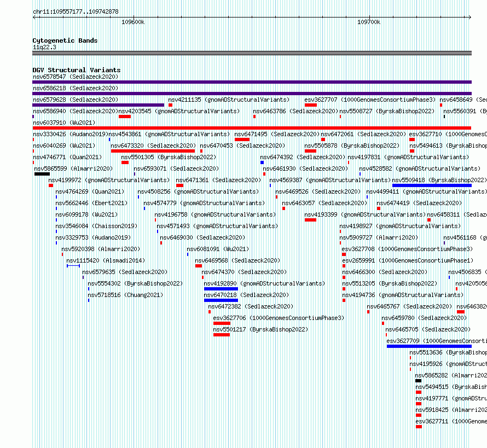Click the nsv6579628 (Sedlazeck2020) label

(76, 100)
